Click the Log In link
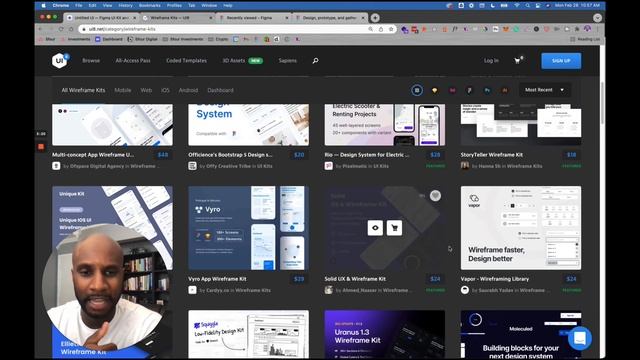The image size is (640, 360). pos(491,60)
